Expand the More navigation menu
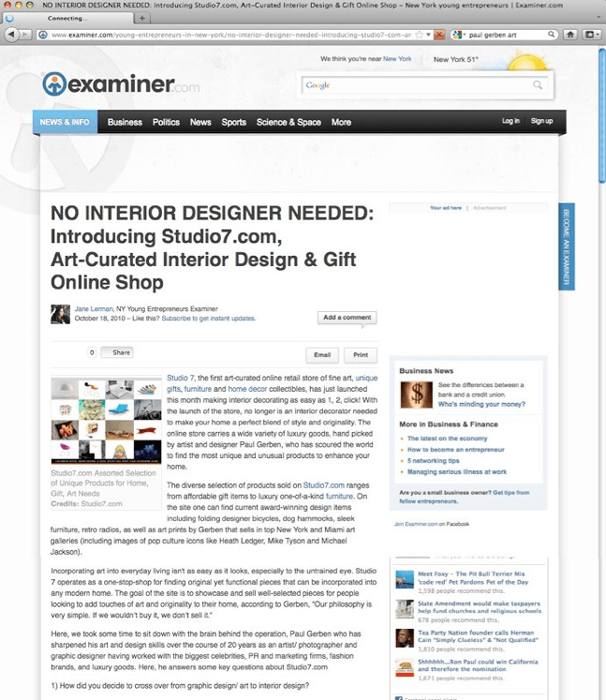Image resolution: width=606 pixels, height=700 pixels. tap(341, 123)
